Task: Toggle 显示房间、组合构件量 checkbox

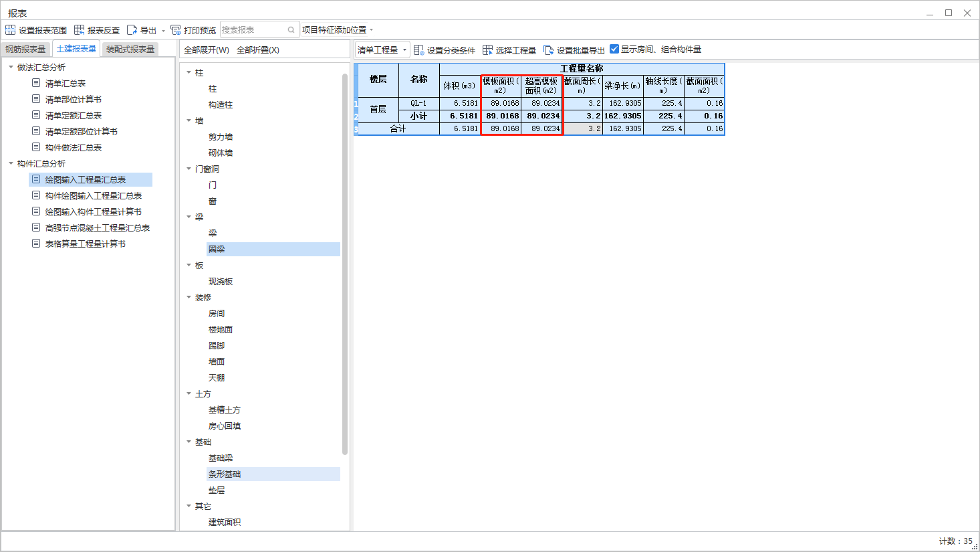Action: [614, 49]
